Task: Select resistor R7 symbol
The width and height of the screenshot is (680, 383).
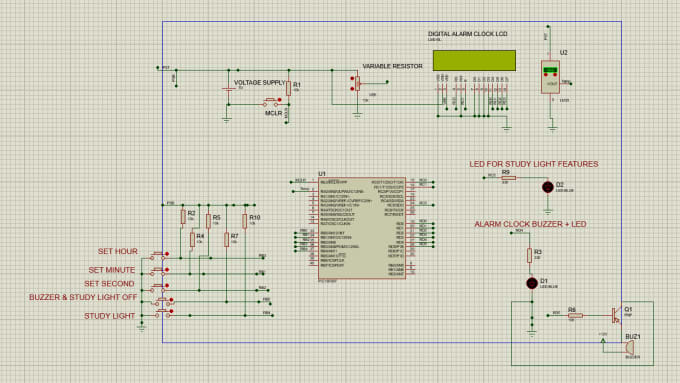Action: tap(226, 239)
